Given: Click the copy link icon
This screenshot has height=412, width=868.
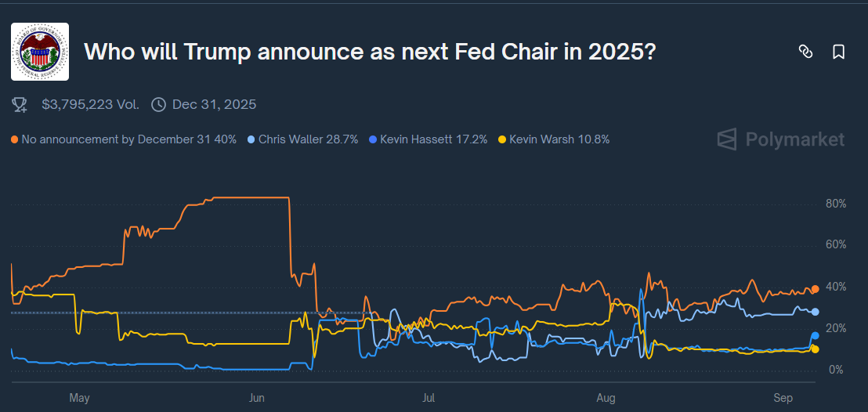Looking at the screenshot, I should click(x=805, y=52).
